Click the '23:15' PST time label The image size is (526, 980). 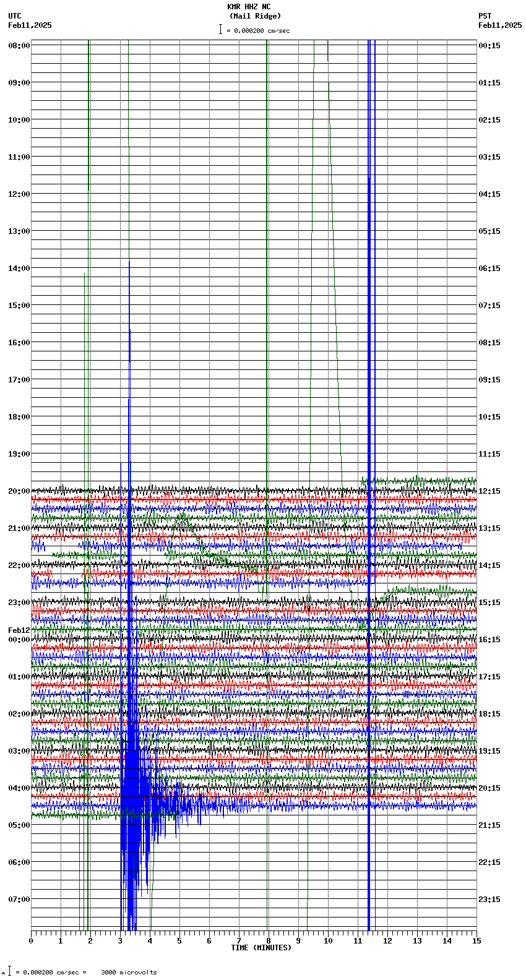click(489, 900)
